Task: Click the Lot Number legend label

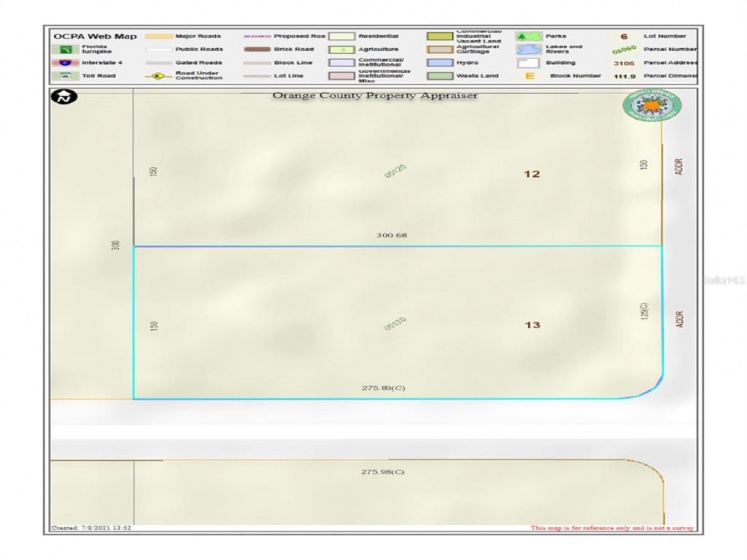Action: point(665,36)
